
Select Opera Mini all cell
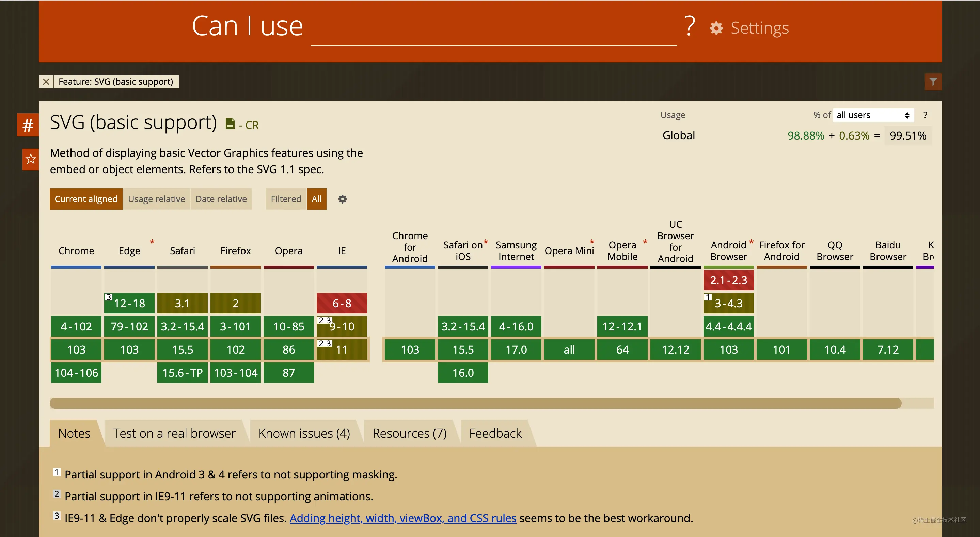click(569, 349)
